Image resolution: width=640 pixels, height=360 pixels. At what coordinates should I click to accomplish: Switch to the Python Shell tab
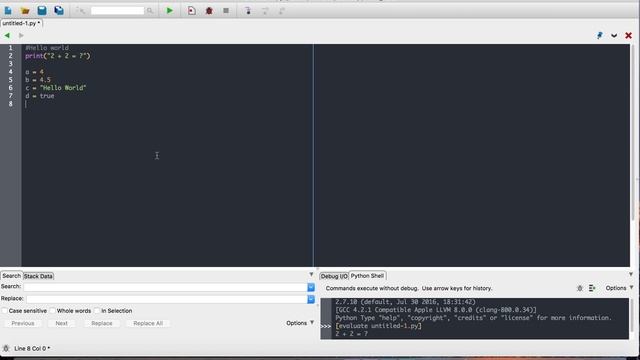(x=367, y=276)
